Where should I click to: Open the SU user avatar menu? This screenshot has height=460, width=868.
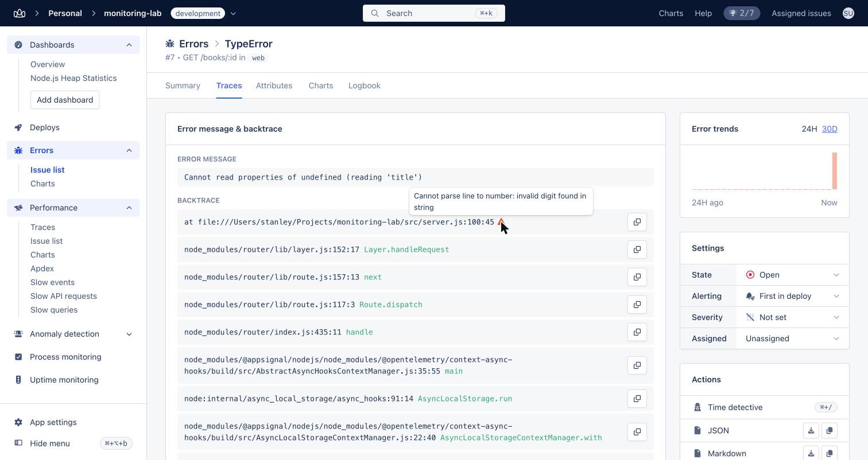click(848, 13)
